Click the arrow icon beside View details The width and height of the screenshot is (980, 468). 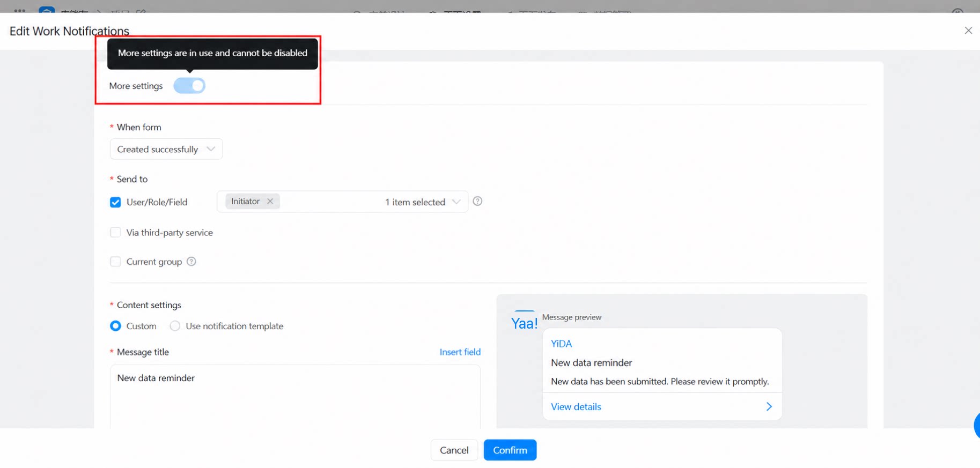tap(769, 407)
